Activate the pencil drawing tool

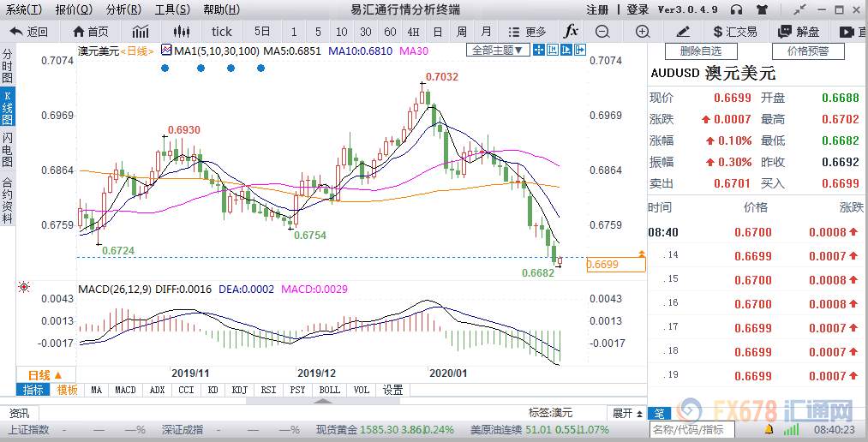683,32
